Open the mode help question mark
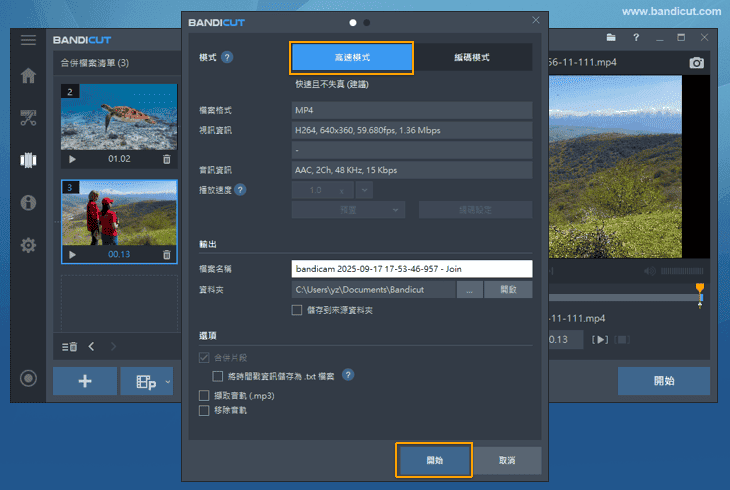 (227, 57)
